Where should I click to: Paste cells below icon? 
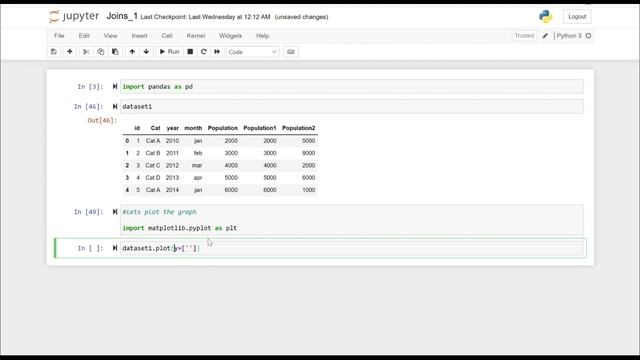115,52
